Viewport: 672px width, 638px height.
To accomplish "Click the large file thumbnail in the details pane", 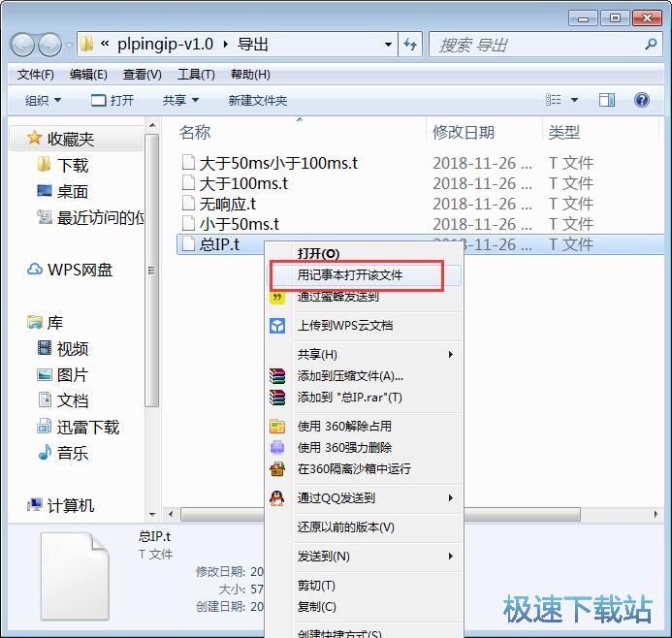I will click(75, 576).
